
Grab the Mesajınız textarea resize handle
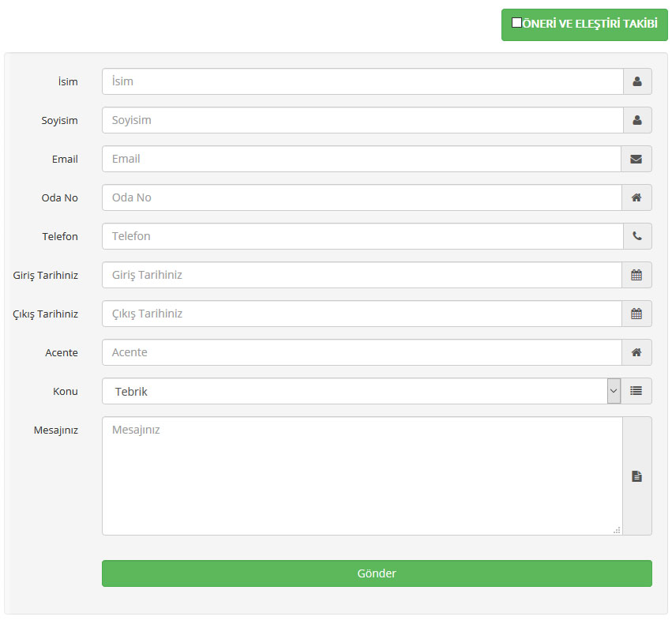[617, 530]
